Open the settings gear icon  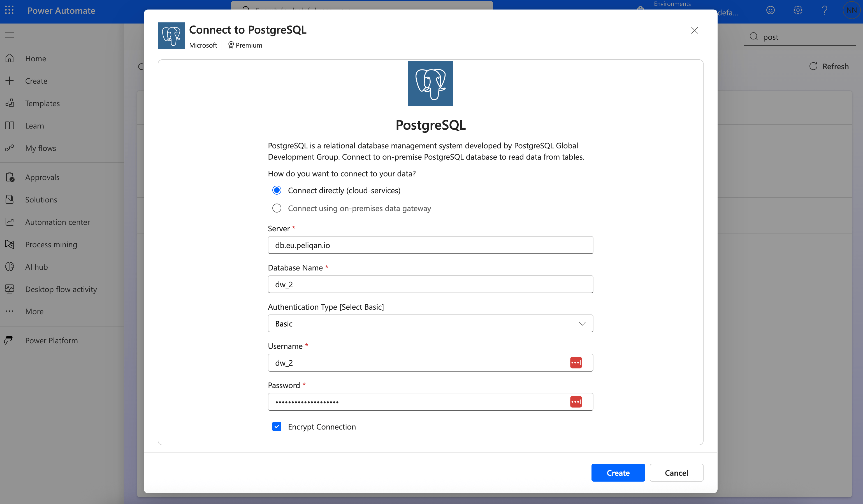[x=798, y=10]
